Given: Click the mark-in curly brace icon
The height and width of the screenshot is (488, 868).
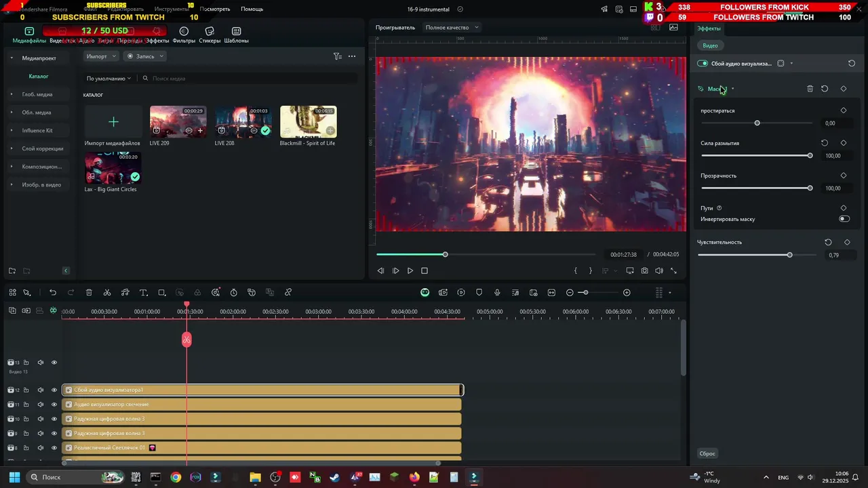Looking at the screenshot, I should (576, 270).
